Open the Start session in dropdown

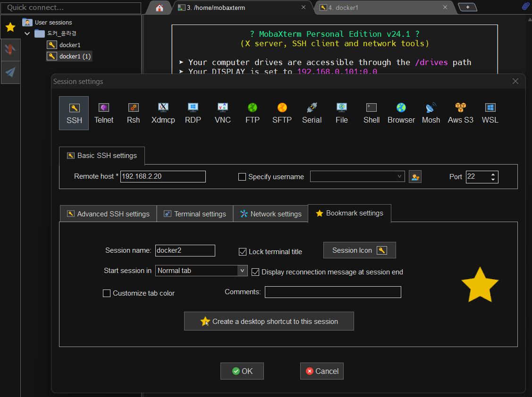click(x=242, y=271)
